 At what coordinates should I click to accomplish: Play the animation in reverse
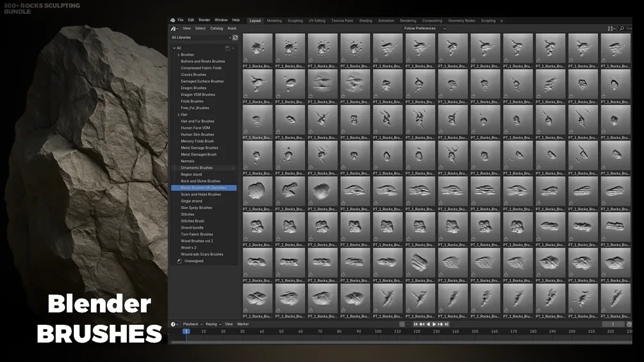point(428,324)
